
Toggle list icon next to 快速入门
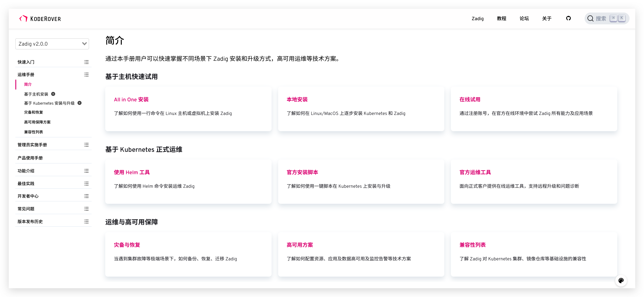pos(86,62)
